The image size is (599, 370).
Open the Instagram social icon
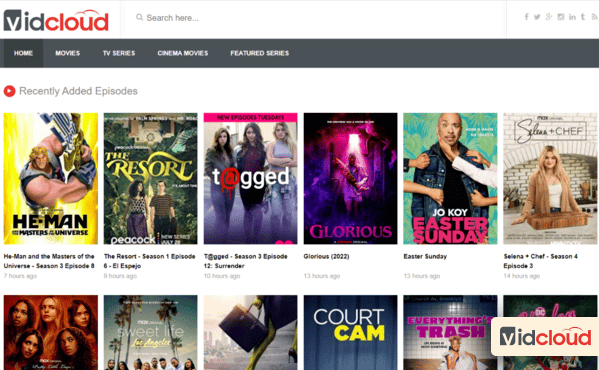point(561,17)
